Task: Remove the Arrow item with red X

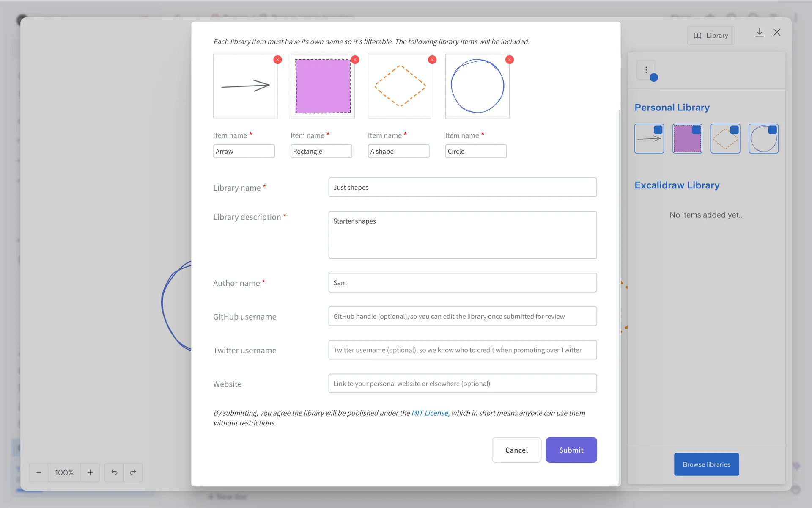Action: (x=277, y=60)
